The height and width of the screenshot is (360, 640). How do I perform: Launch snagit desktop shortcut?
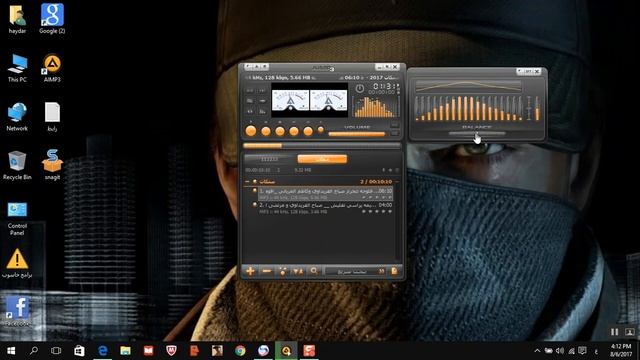(x=52, y=166)
